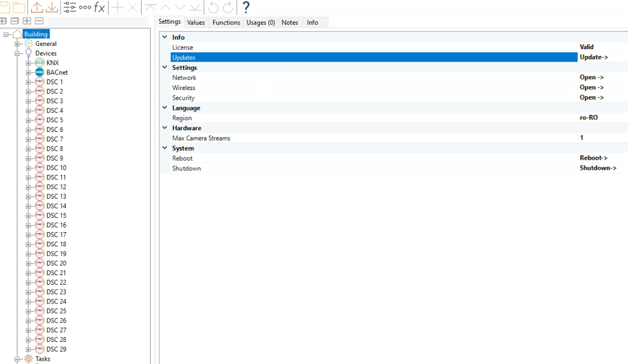628x364 pixels.
Task: Open the question mark help icon
Action: point(246,7)
